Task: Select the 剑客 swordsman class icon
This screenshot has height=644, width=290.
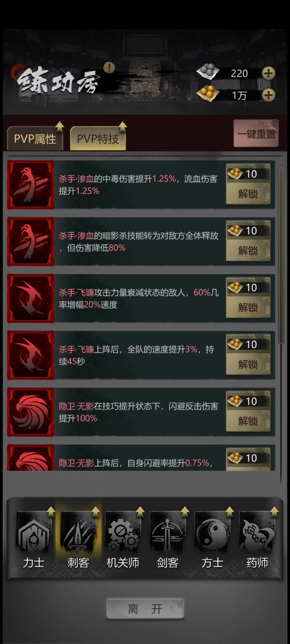Action: [168, 539]
